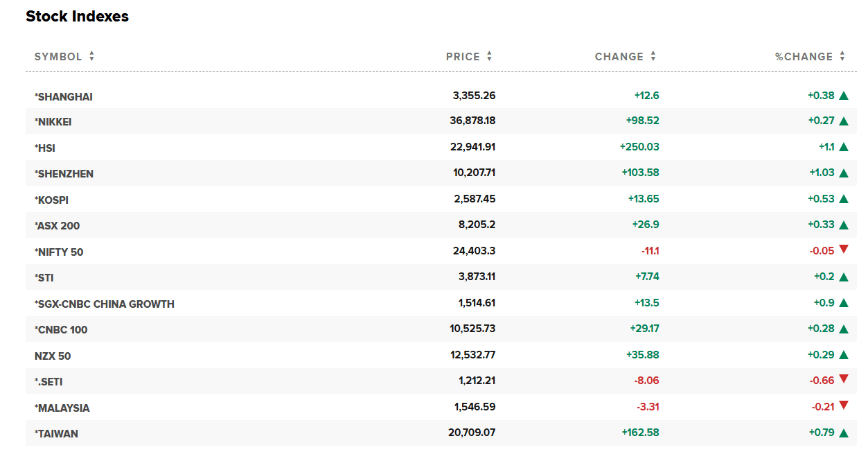This screenshot has height=452, width=868.
Task: Click the green up arrow in SHANGHAI row
Action: (843, 96)
